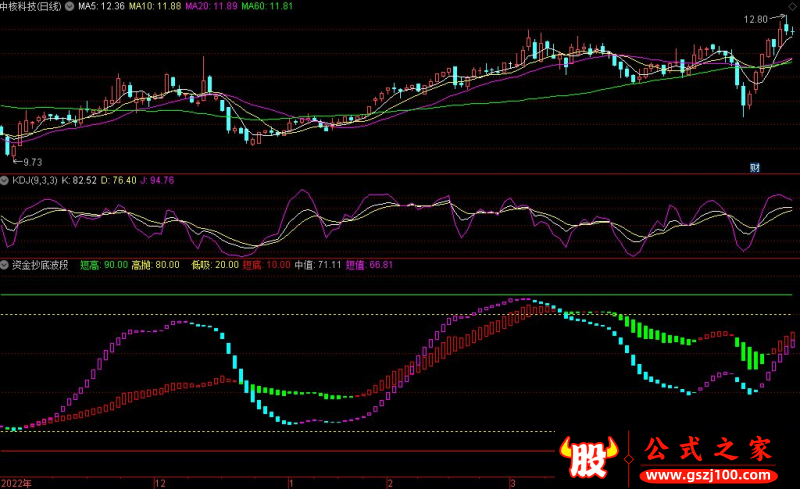Open the www.gszj100.com website link
The height and width of the screenshot is (489, 800).
709,473
